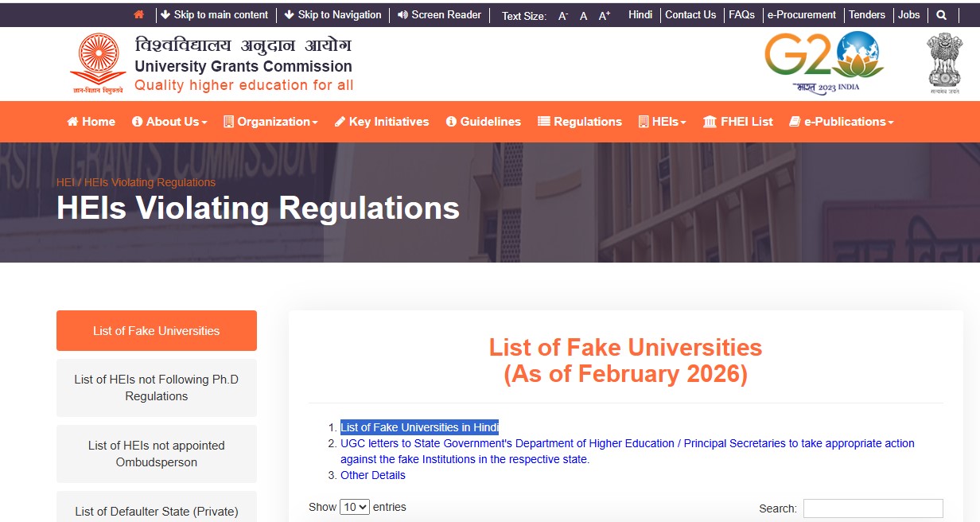Expand the About Us menu
980x522 pixels.
coord(169,122)
